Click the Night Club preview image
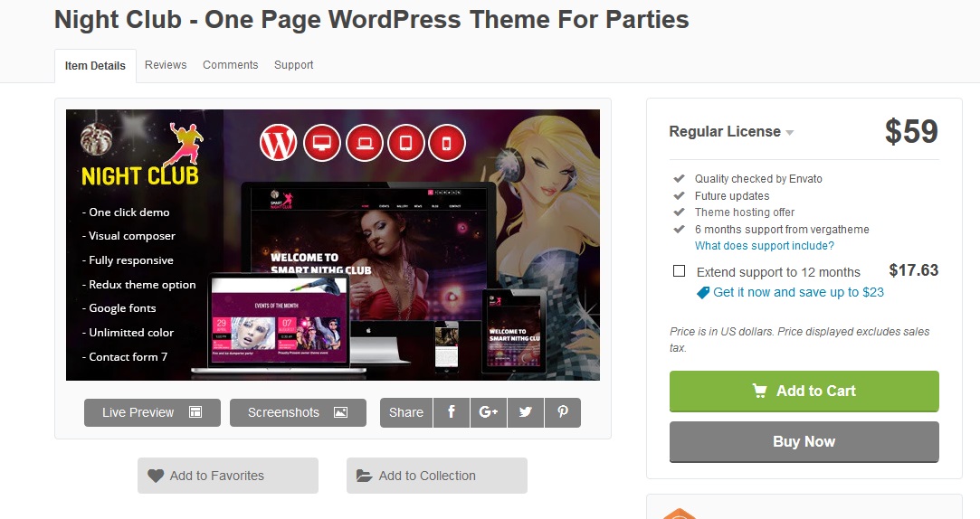This screenshot has width=980, height=519. point(332,245)
